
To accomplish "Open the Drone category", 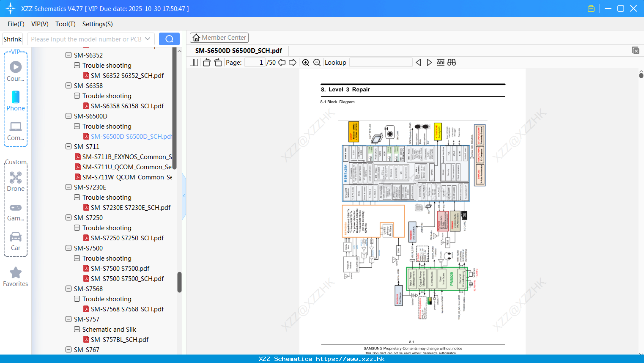I will 16,181.
